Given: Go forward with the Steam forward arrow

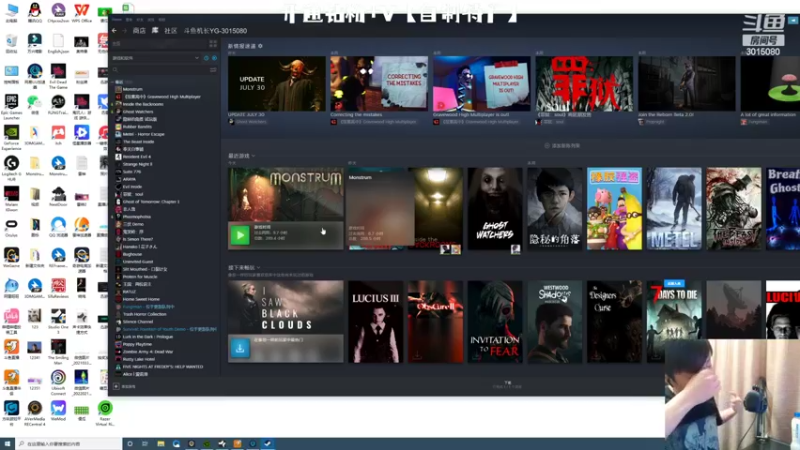Looking at the screenshot, I should point(124,31).
